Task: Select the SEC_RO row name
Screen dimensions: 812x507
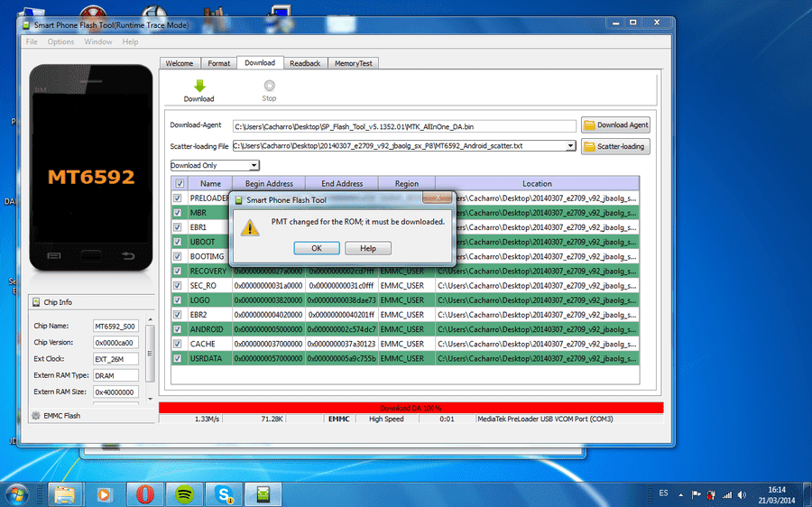Action: 203,285
